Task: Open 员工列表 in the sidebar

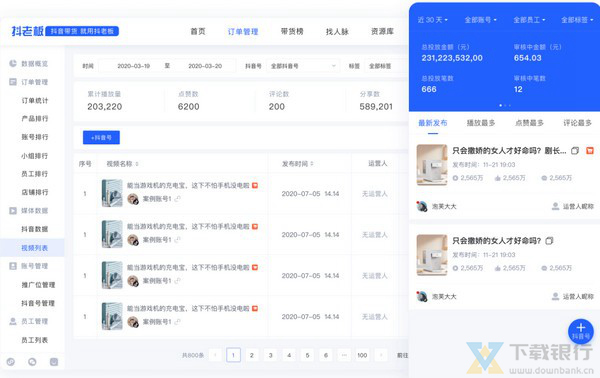Action: click(x=35, y=340)
